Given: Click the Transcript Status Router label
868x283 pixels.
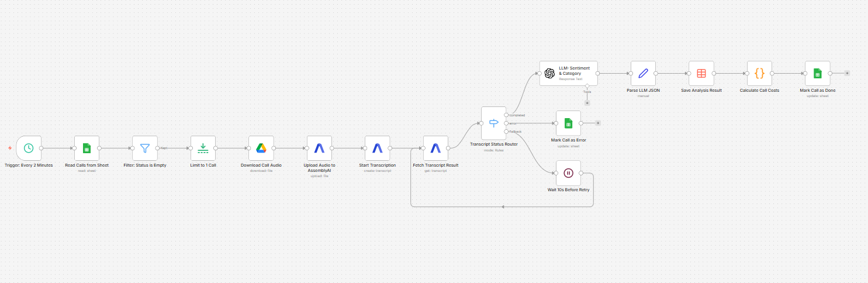Looking at the screenshot, I should [494, 144].
